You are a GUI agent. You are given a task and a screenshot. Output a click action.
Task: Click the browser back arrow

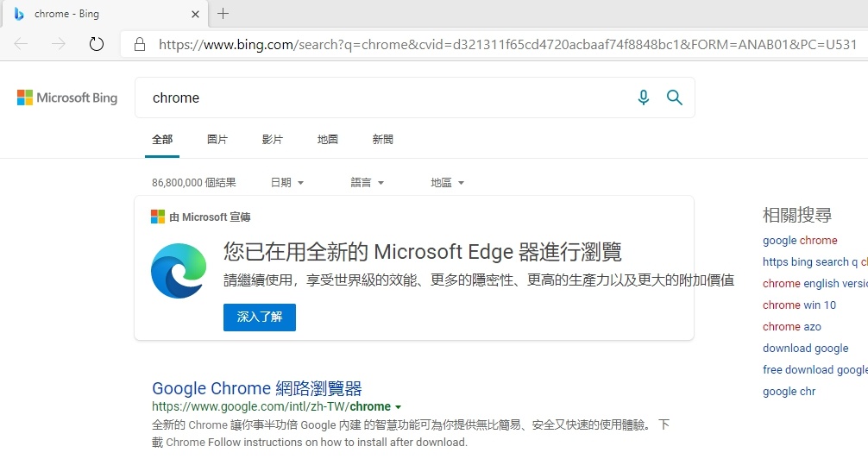click(x=21, y=44)
